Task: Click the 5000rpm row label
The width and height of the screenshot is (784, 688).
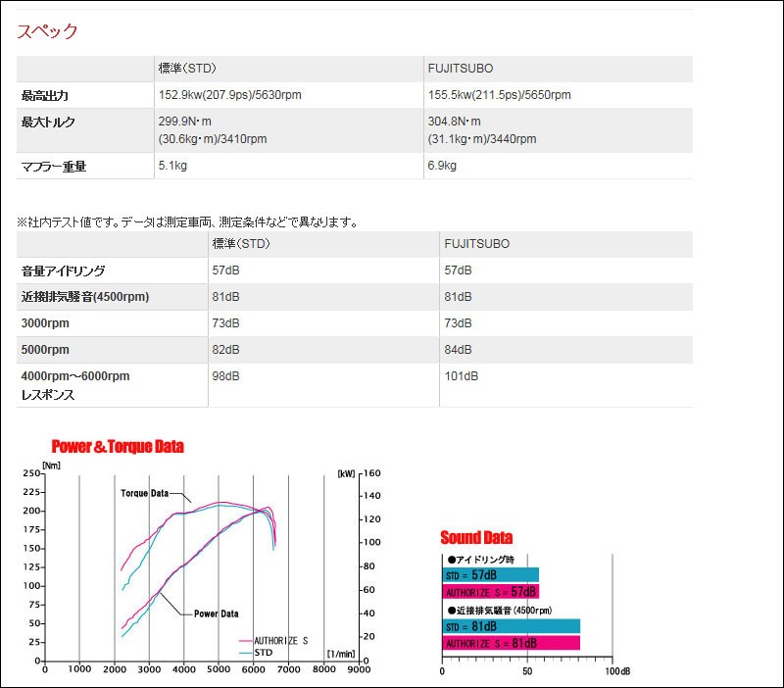Action: (x=45, y=350)
